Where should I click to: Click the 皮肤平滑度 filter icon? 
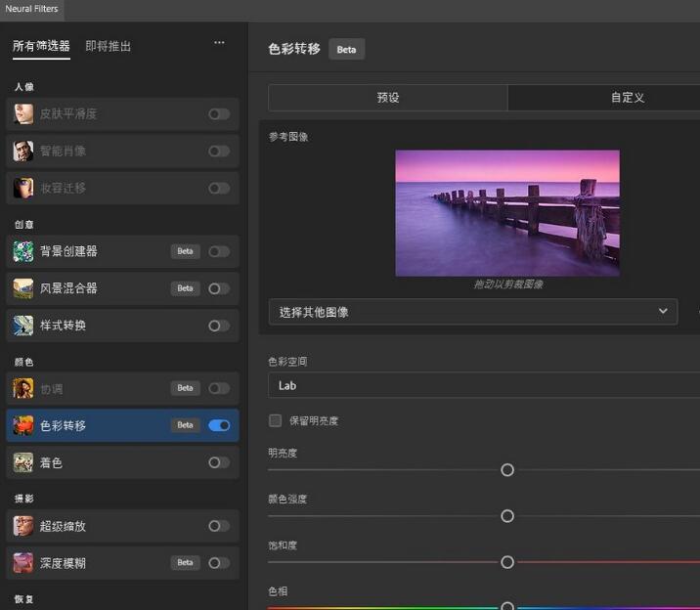pyautogui.click(x=23, y=114)
